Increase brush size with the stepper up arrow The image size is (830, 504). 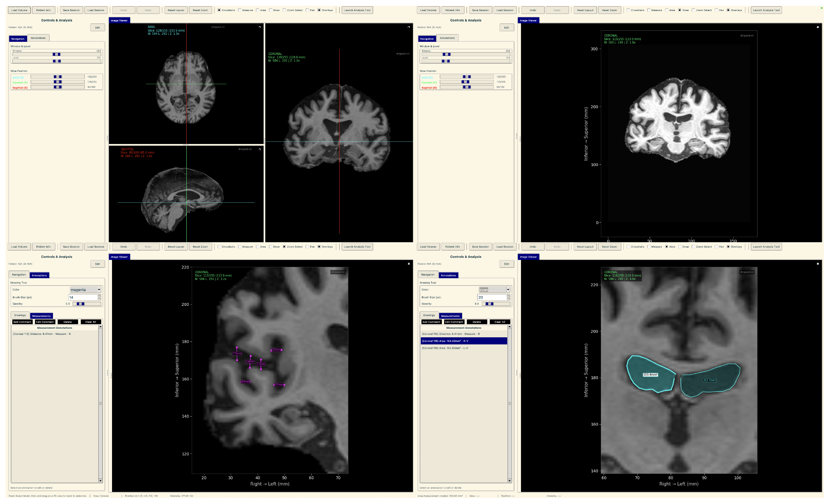point(99,295)
